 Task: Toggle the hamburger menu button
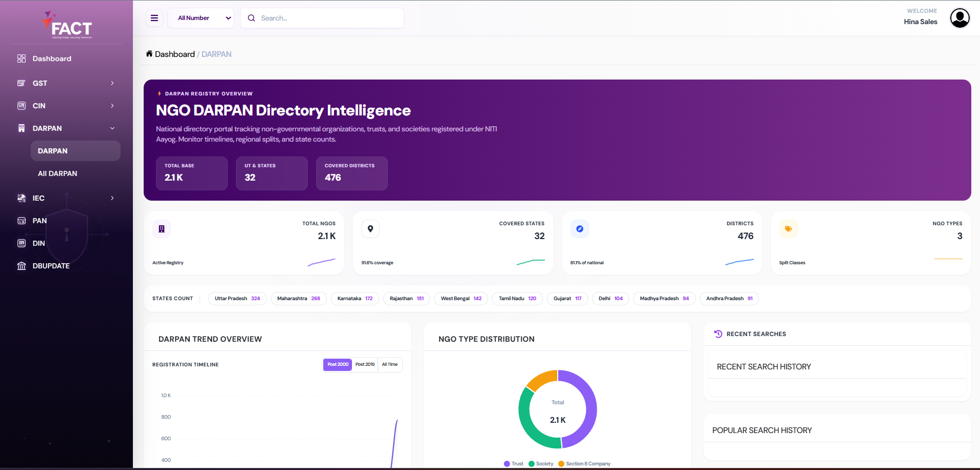(154, 18)
